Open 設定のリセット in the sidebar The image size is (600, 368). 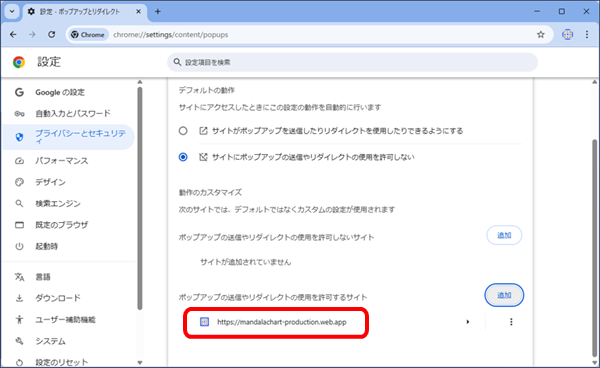[x=69, y=362]
